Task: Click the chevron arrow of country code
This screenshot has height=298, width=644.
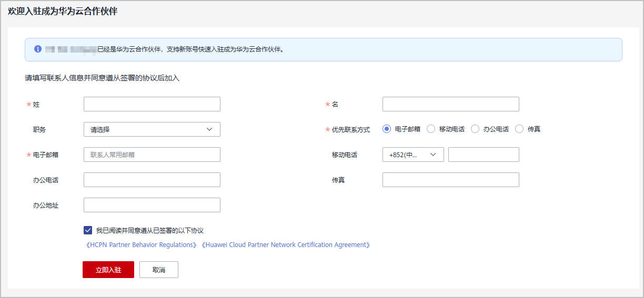Action: [x=434, y=155]
